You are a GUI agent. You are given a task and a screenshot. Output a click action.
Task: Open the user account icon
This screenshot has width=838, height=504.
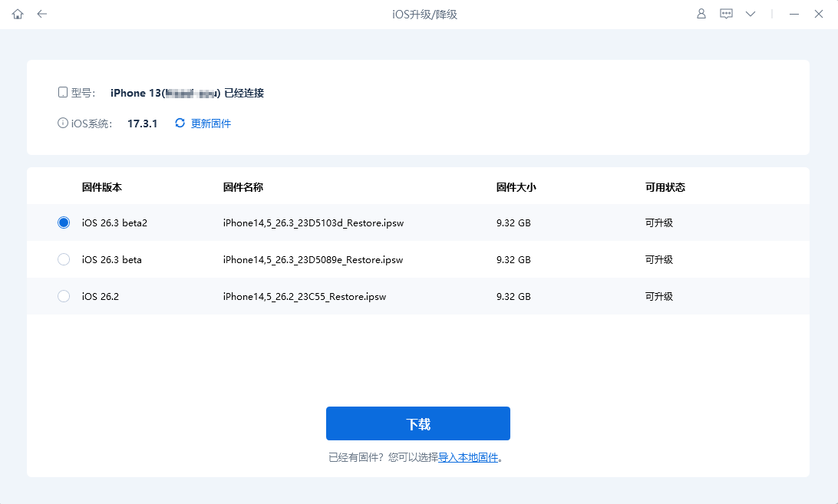(x=701, y=13)
